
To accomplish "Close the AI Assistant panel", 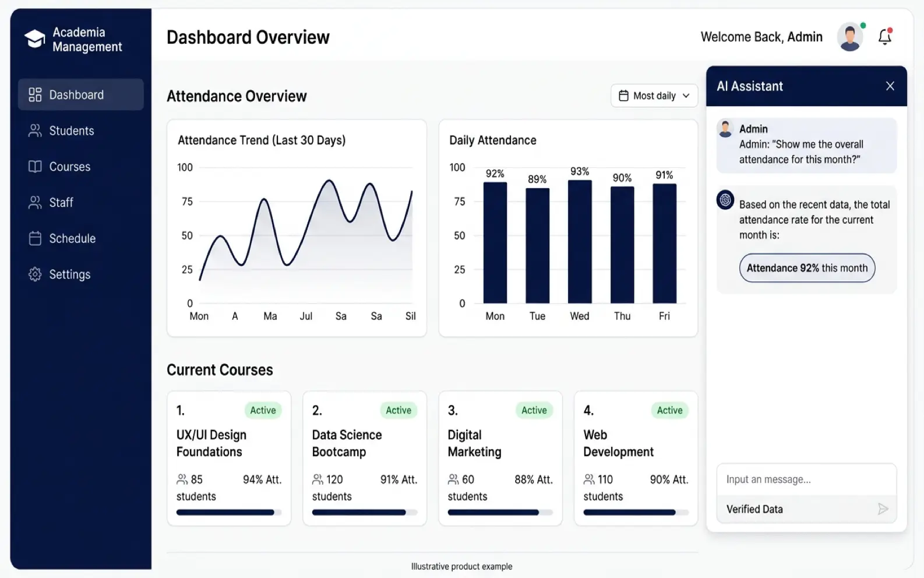I will [890, 86].
